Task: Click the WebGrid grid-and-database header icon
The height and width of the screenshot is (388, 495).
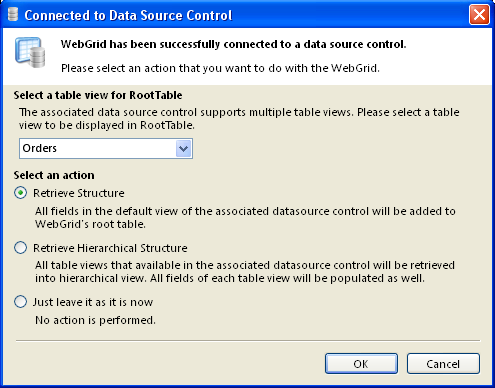Action: (x=30, y=53)
